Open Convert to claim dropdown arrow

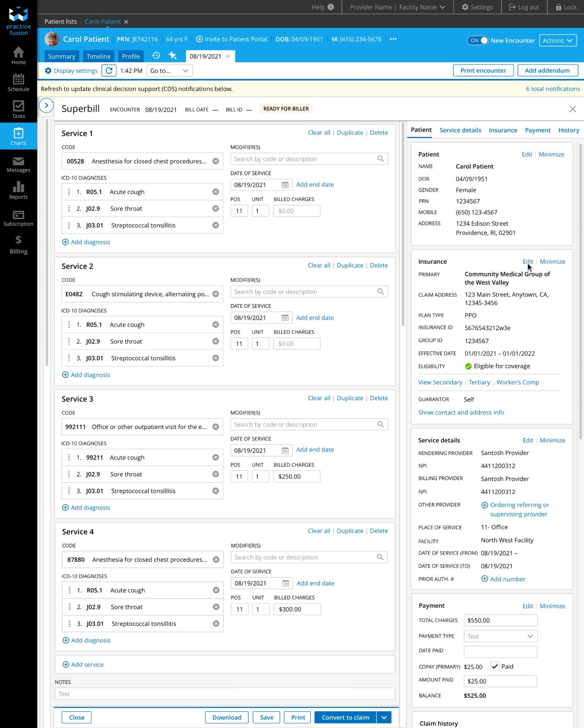(384, 717)
